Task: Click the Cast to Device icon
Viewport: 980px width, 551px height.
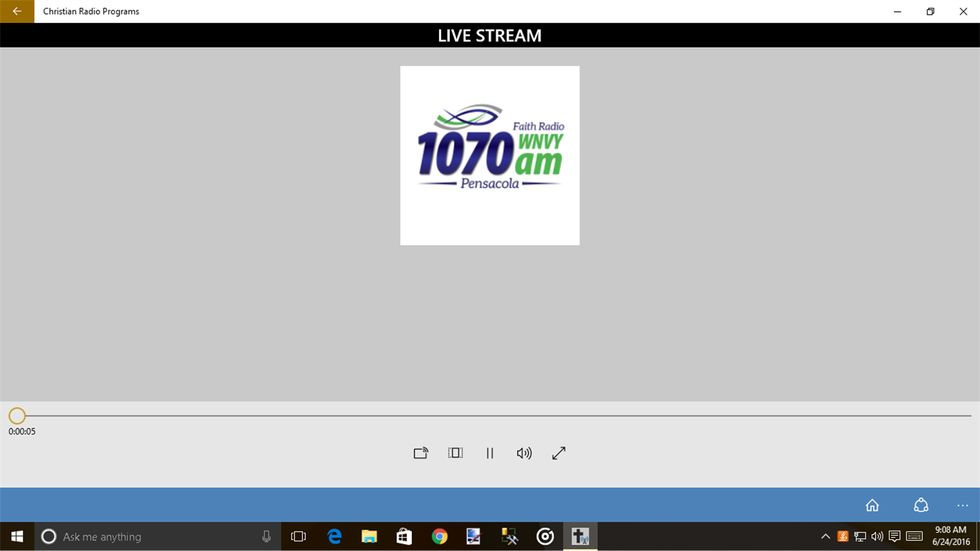Action: [x=420, y=452]
